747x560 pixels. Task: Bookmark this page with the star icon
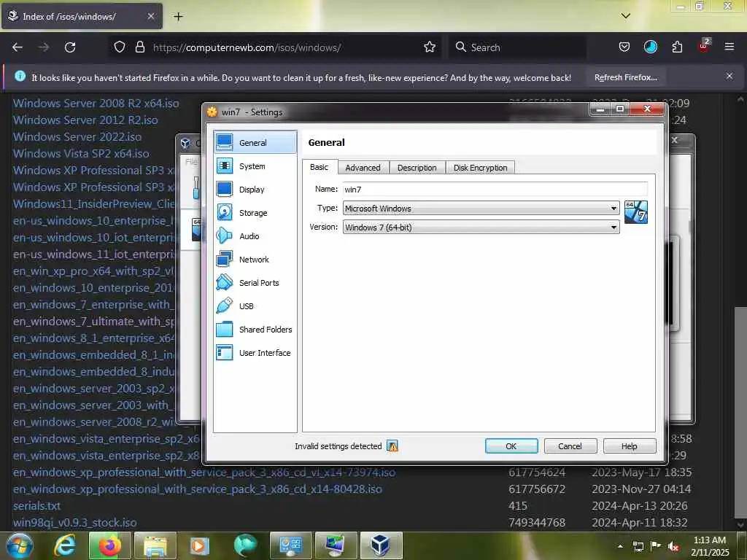point(429,47)
